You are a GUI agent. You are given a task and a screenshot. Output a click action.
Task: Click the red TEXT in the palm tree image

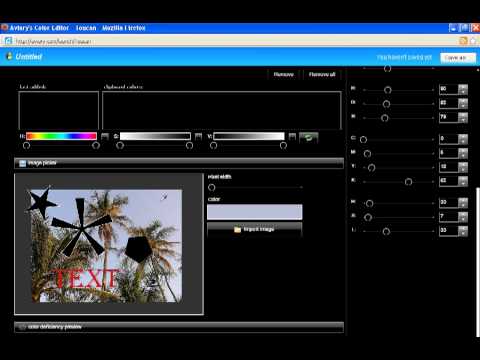point(86,279)
